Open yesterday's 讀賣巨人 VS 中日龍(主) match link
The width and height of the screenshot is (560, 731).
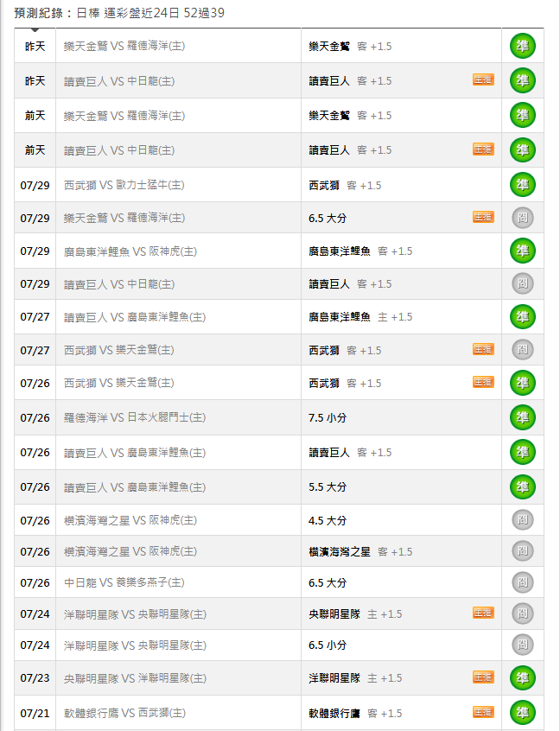[119, 81]
